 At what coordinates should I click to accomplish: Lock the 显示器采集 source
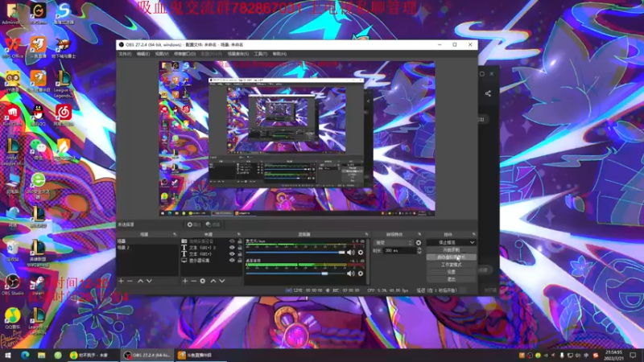click(239, 261)
